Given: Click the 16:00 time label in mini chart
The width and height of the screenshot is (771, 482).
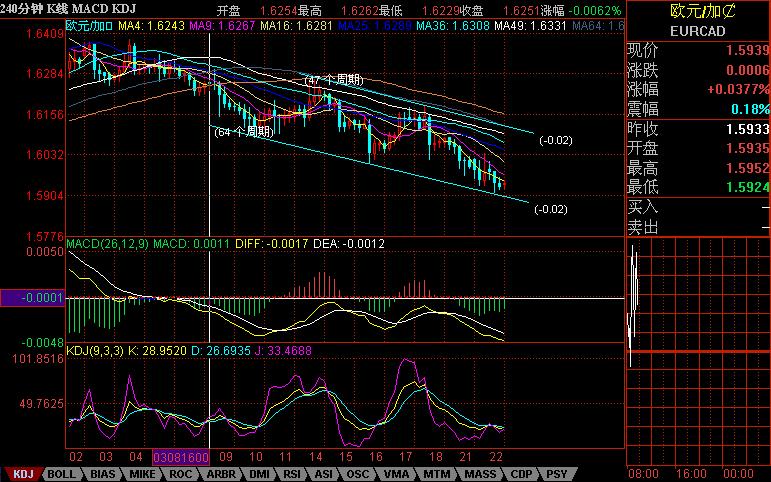Looking at the screenshot, I should 691,475.
